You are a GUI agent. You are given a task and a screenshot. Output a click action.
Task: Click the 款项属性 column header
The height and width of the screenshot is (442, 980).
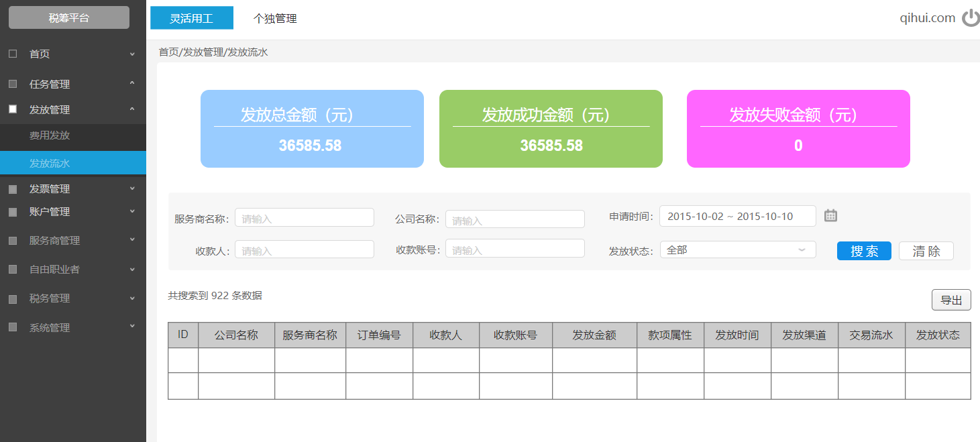670,335
